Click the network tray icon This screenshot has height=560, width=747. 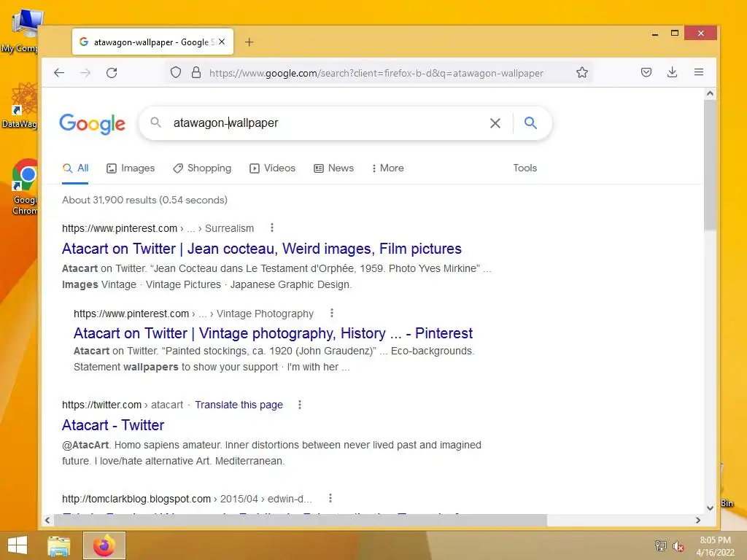(x=660, y=545)
